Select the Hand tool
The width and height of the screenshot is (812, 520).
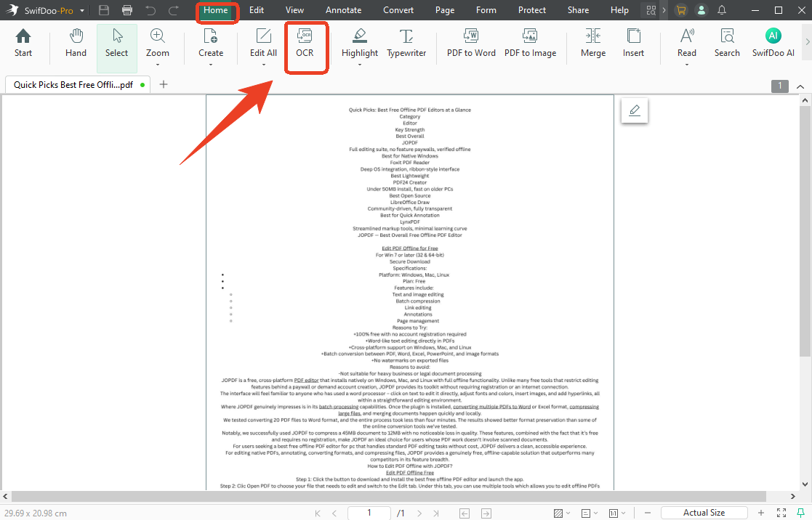coord(76,44)
